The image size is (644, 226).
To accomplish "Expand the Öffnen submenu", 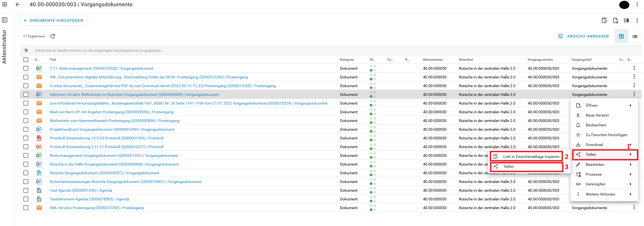I will [604, 105].
